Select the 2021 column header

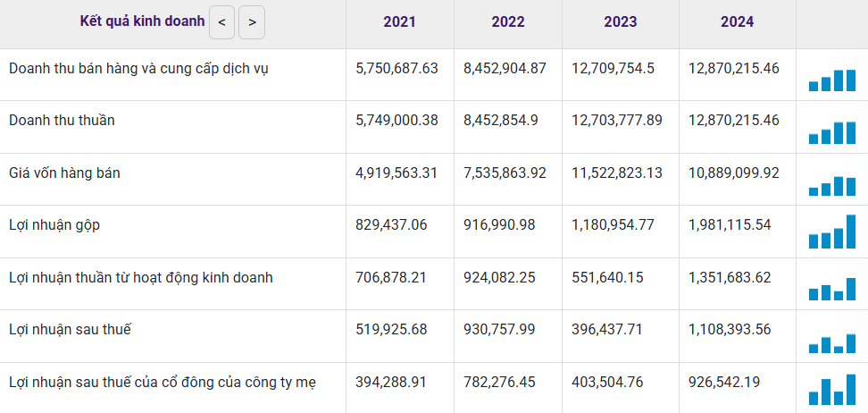pos(400,21)
